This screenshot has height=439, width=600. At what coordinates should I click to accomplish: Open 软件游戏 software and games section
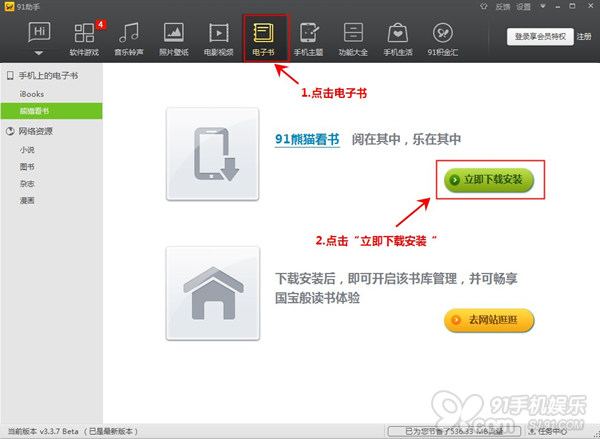[84, 39]
